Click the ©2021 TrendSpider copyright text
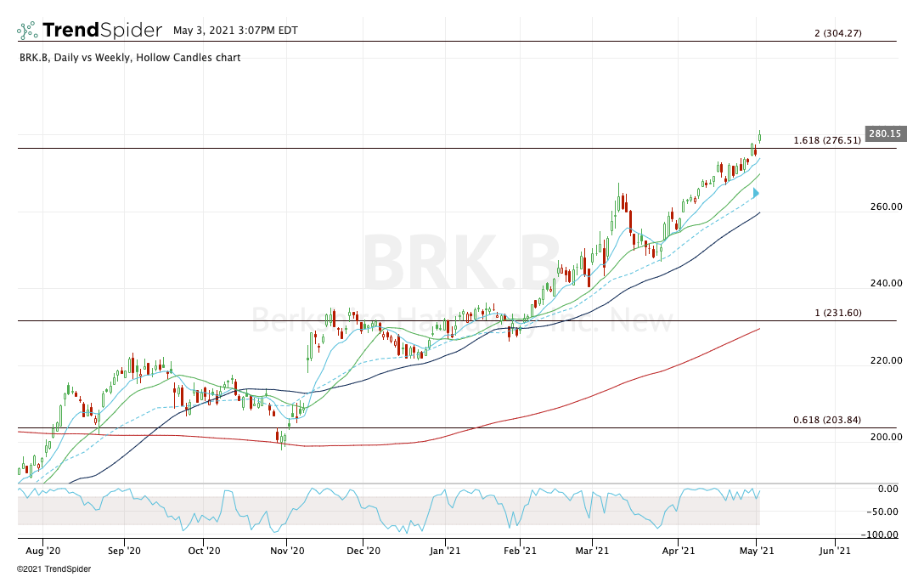The image size is (924, 577). tap(54, 569)
